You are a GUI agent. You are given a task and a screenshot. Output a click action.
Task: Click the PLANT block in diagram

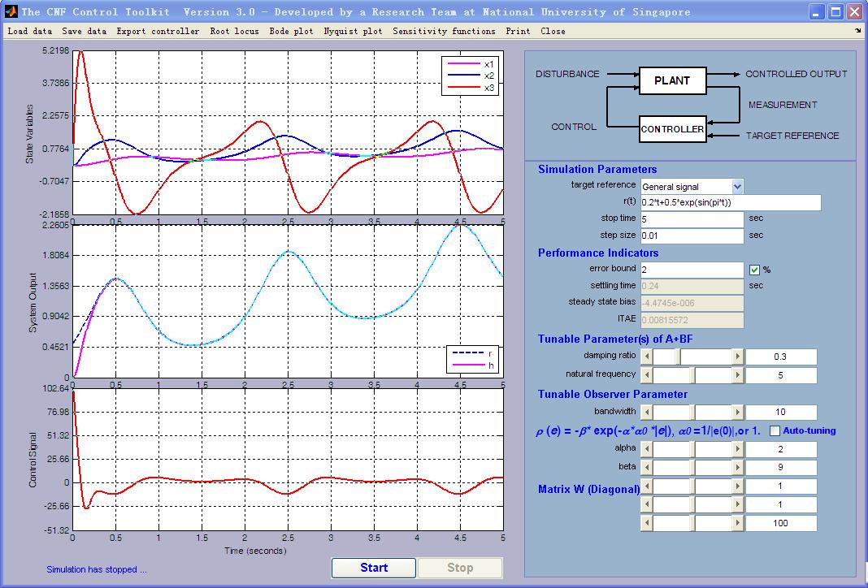[x=673, y=80]
